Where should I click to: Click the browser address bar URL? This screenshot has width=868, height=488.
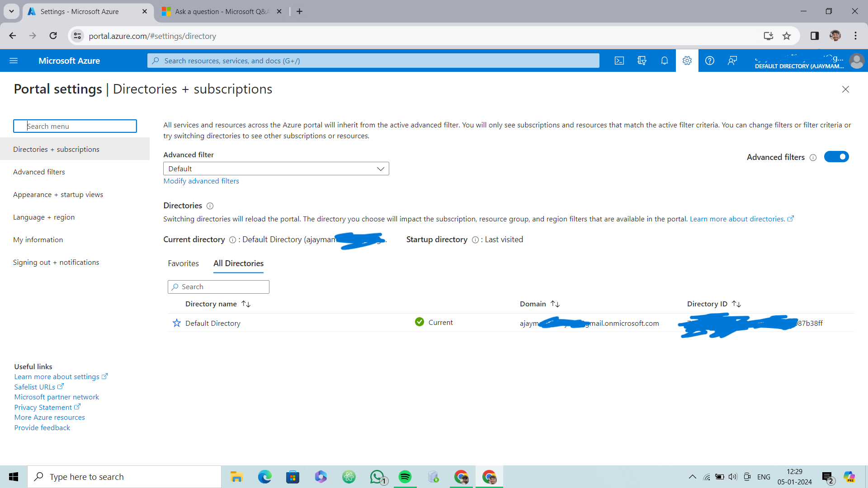click(x=152, y=36)
